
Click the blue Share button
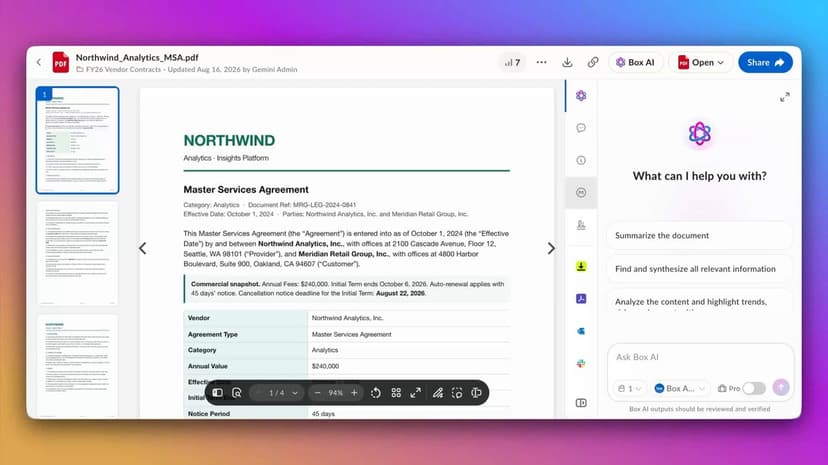tap(765, 62)
